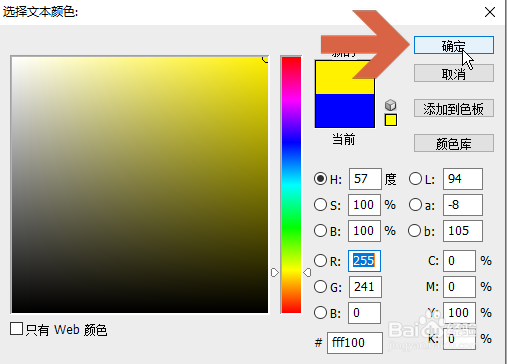507x364 pixels.
Task: Select the G green radio button
Action: coord(320,287)
